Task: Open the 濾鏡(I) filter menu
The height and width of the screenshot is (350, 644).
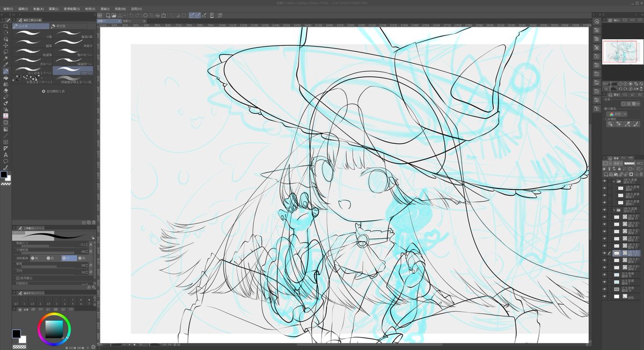Action: tap(105, 9)
